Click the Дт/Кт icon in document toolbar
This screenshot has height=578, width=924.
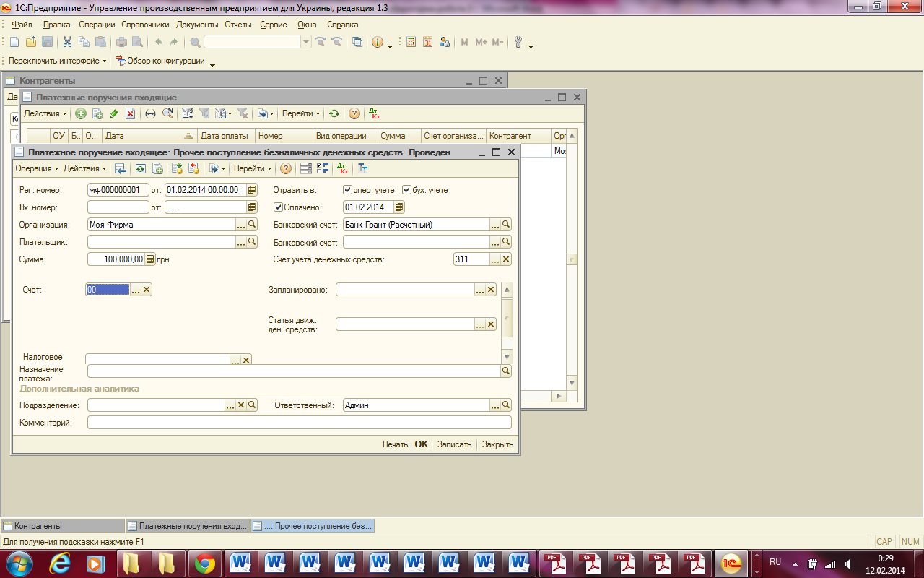coord(342,168)
